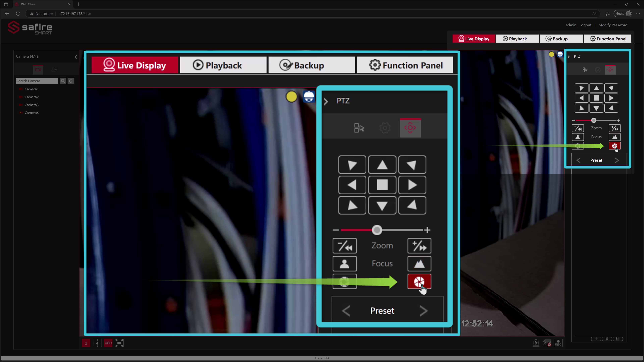Reload the page with browser refresh
Image resolution: width=644 pixels, height=362 pixels.
(x=18, y=13)
